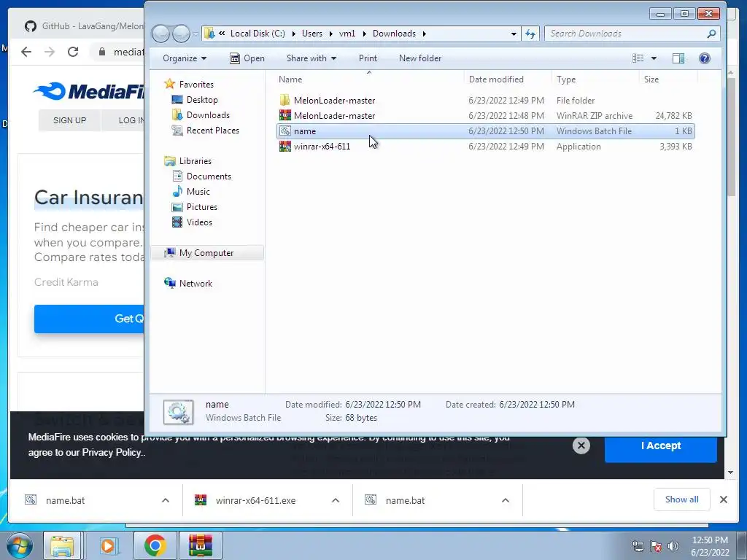Select the MelonLoader-master folder icon
747x560 pixels.
click(285, 100)
